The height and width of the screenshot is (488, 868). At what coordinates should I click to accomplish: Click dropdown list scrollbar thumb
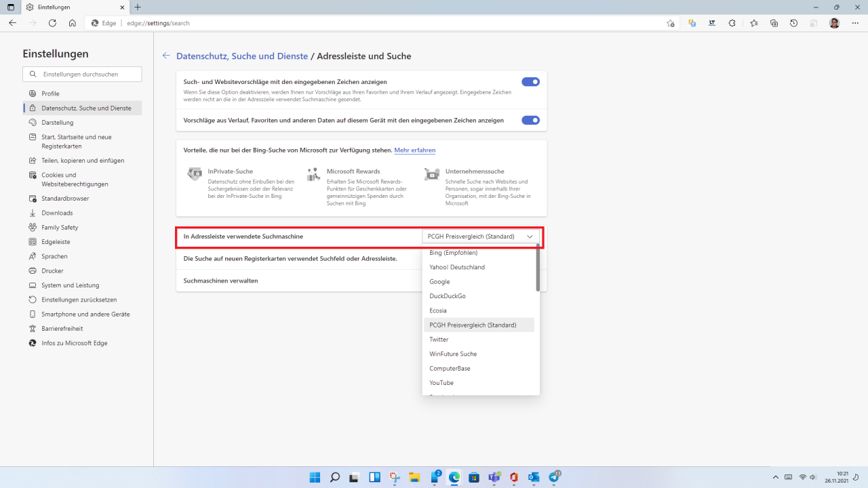tap(538, 269)
